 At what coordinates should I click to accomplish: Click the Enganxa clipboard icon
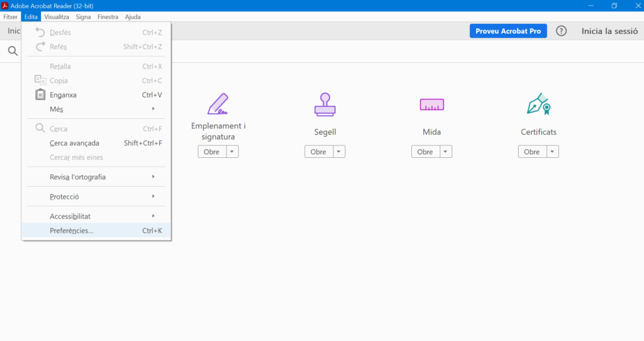coord(40,95)
